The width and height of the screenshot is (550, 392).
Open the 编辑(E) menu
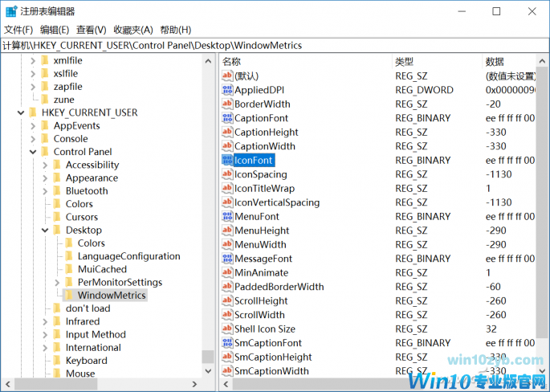pos(55,30)
